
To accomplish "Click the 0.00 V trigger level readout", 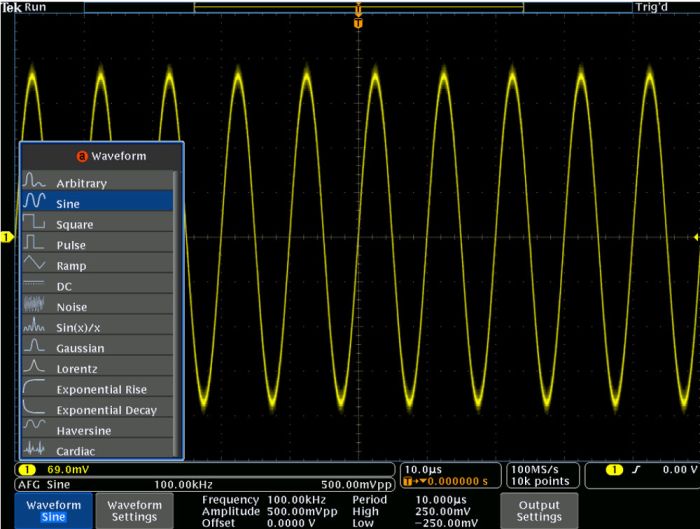I will [679, 469].
